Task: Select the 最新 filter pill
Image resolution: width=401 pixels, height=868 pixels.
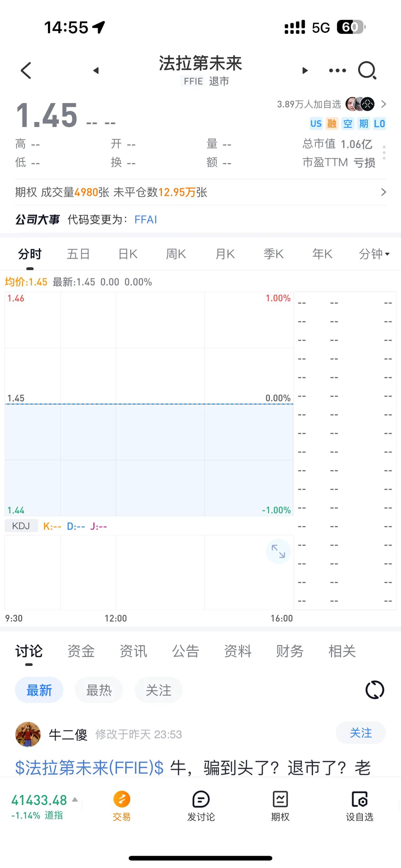Action: 39,690
